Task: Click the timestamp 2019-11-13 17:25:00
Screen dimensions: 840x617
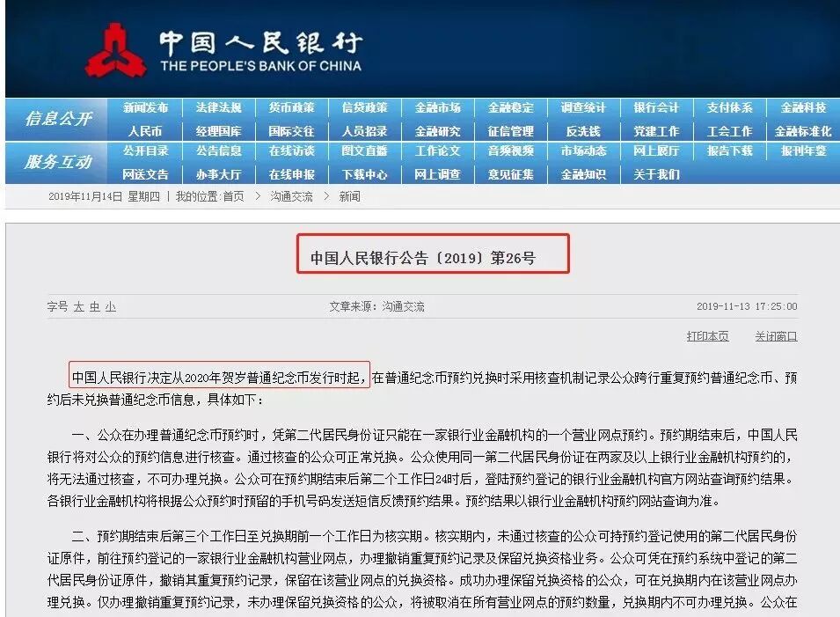Action: 747,306
